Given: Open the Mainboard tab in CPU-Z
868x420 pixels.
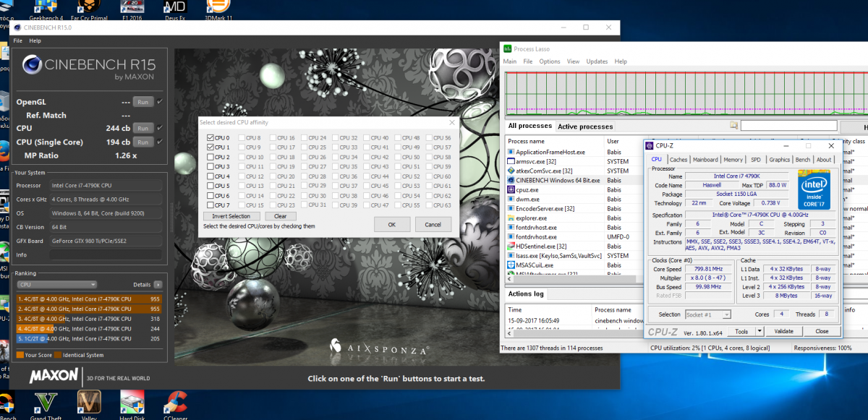Looking at the screenshot, I should [x=705, y=160].
